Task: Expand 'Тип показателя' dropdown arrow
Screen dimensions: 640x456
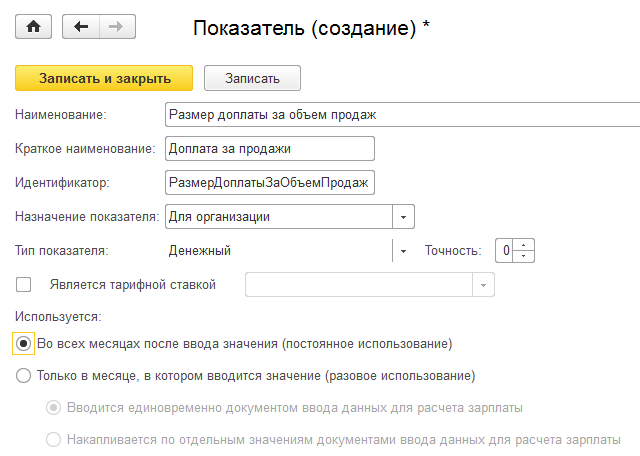Action: pyautogui.click(x=403, y=250)
